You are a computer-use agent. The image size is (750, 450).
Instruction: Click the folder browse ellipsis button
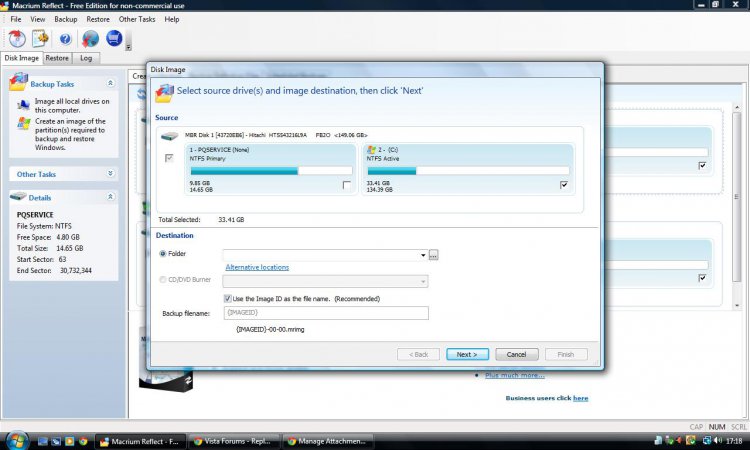point(433,255)
